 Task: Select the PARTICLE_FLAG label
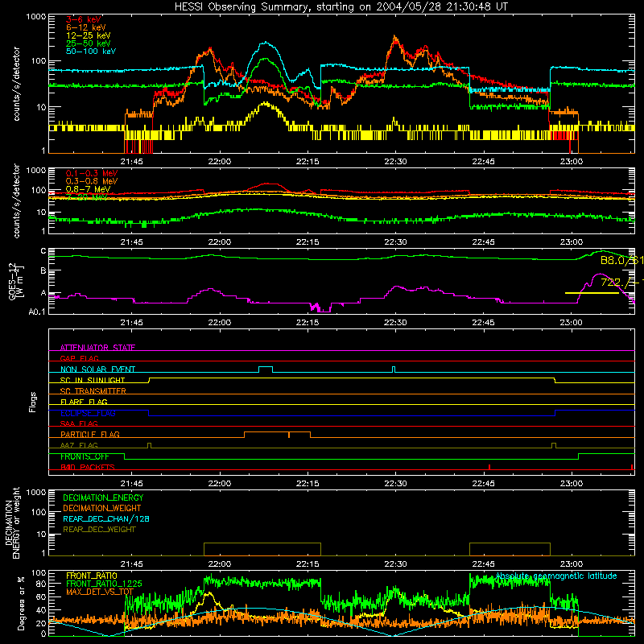[x=90, y=434]
